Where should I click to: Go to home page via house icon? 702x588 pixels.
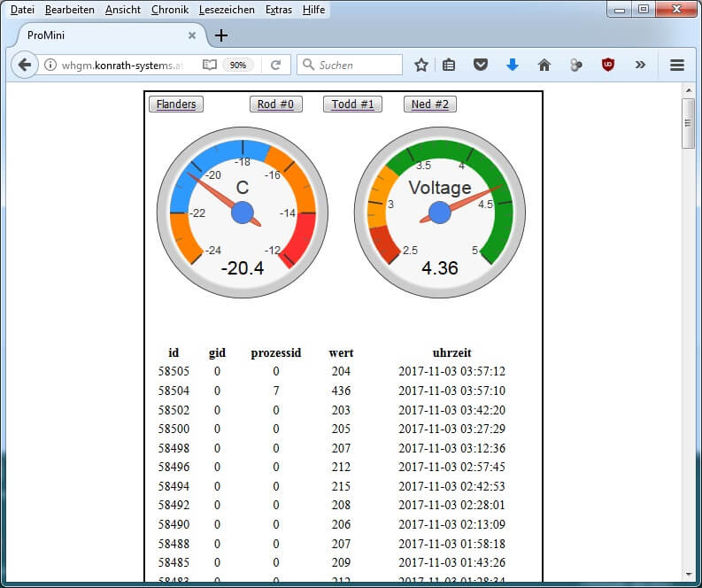click(x=544, y=65)
